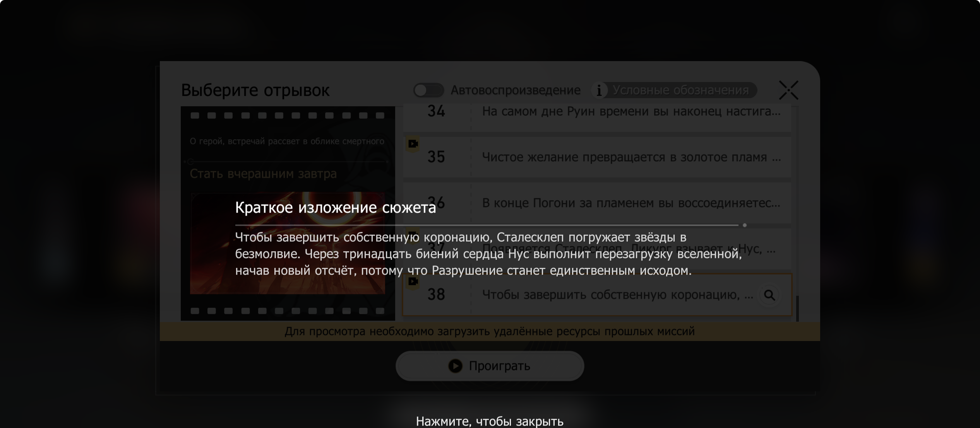
Task: Click the yellow download resources banner
Action: click(490, 331)
